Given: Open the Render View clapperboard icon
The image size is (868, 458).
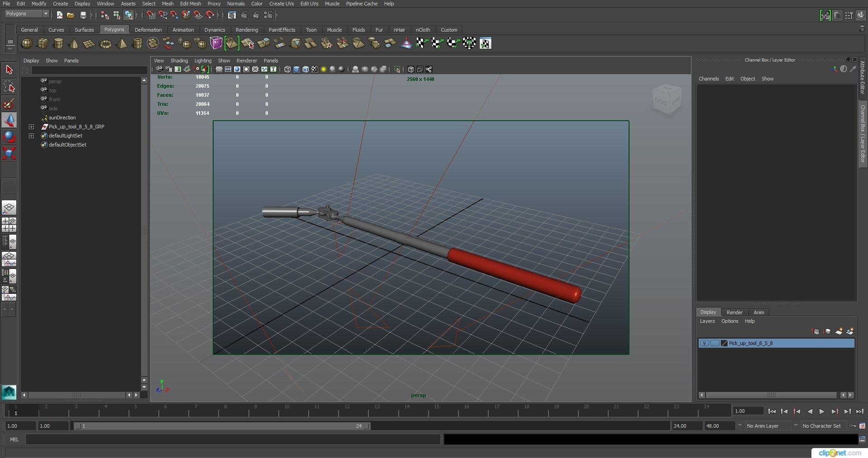Looking at the screenshot, I should (x=232, y=15).
